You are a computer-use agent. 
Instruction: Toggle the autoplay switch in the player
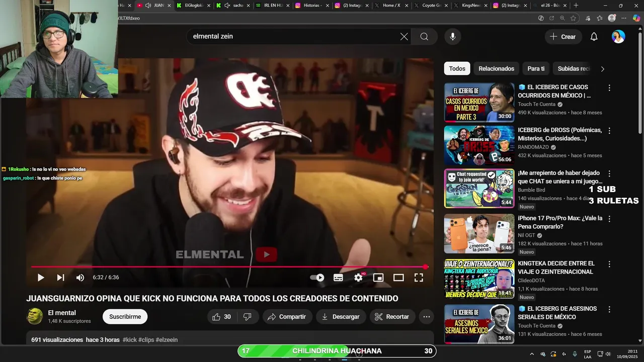coord(317,278)
